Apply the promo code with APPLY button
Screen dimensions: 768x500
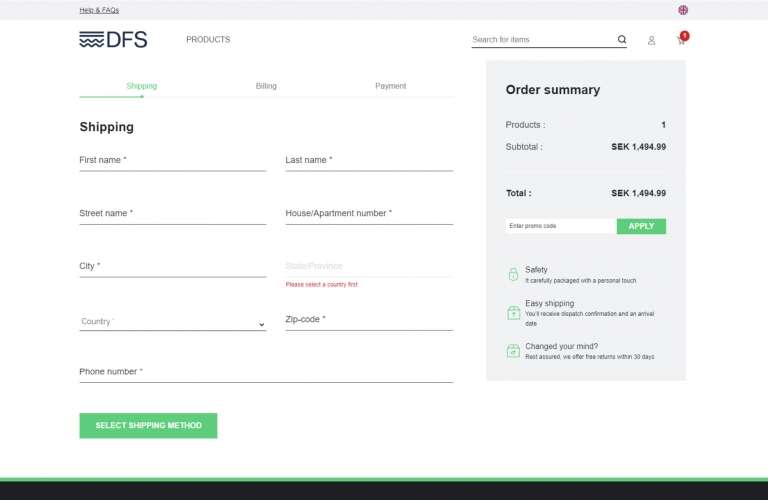point(641,226)
